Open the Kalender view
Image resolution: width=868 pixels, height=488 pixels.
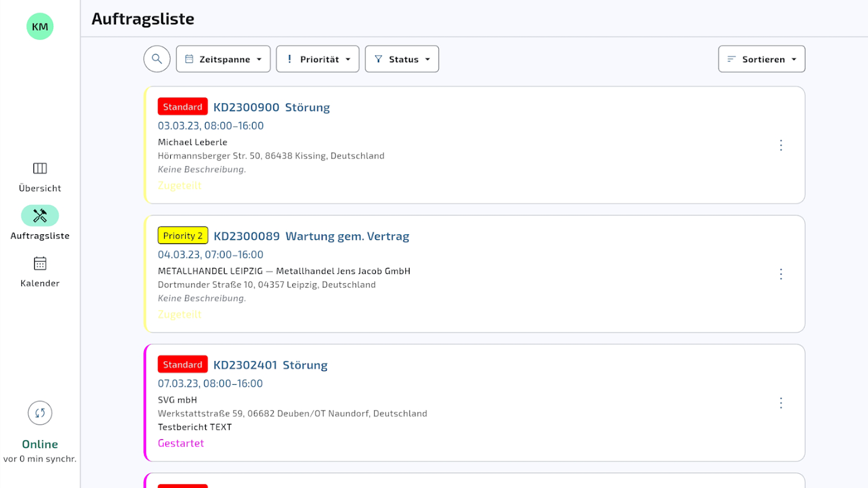click(40, 271)
